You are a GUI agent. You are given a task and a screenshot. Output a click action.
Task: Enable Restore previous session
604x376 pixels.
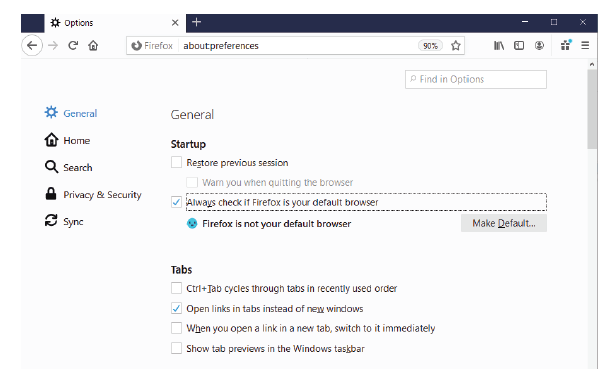point(176,162)
